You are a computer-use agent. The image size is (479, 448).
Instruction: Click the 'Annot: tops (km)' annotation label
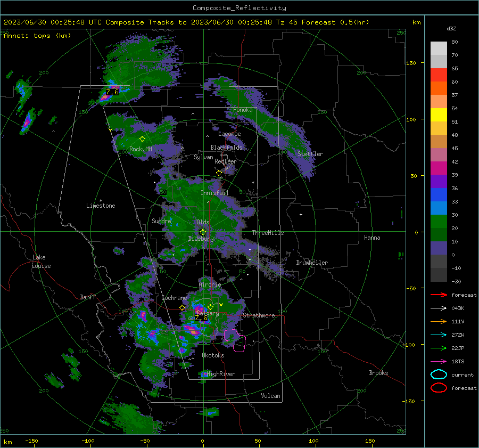(x=37, y=36)
